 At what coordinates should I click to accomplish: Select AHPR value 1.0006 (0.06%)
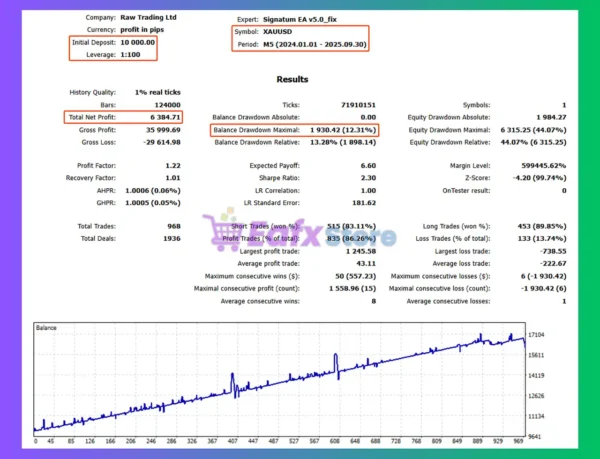[153, 191]
